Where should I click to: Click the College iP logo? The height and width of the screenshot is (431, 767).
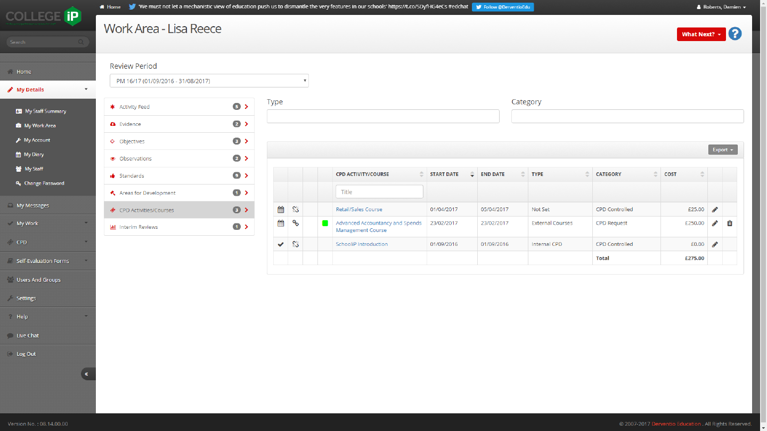point(44,16)
